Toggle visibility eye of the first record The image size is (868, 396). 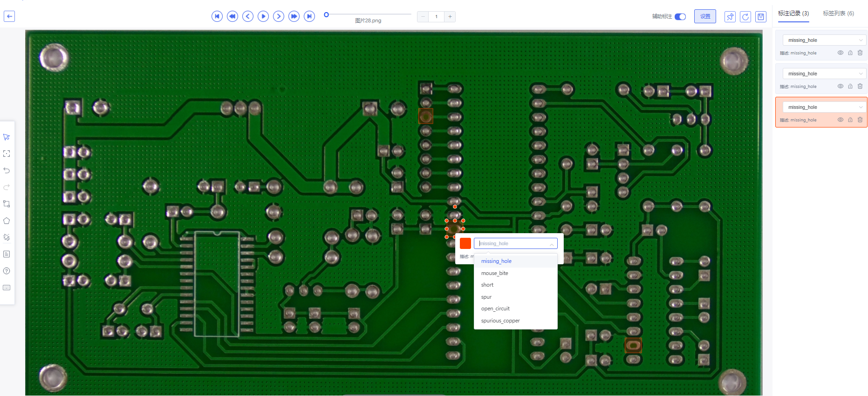click(x=841, y=53)
